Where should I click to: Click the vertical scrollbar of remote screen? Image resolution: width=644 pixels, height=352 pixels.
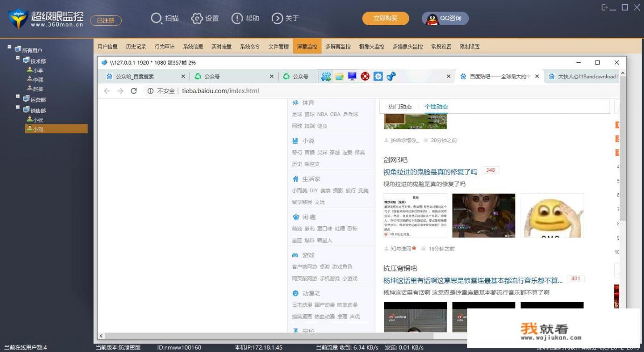point(623,149)
